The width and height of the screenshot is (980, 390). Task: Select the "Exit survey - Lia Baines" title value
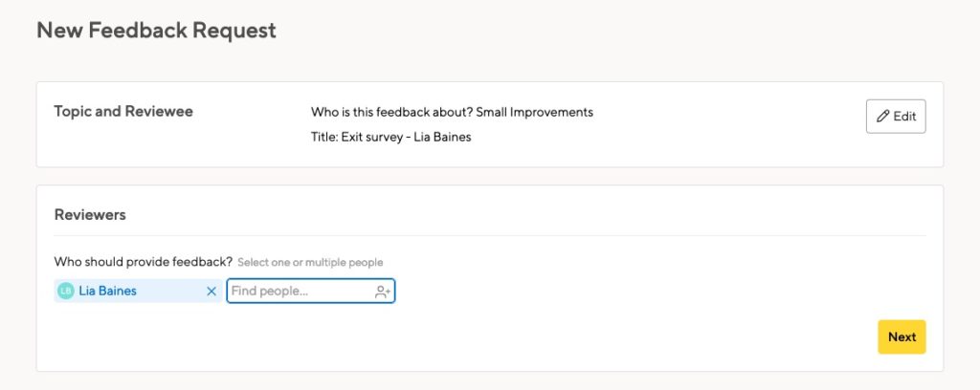click(x=406, y=137)
